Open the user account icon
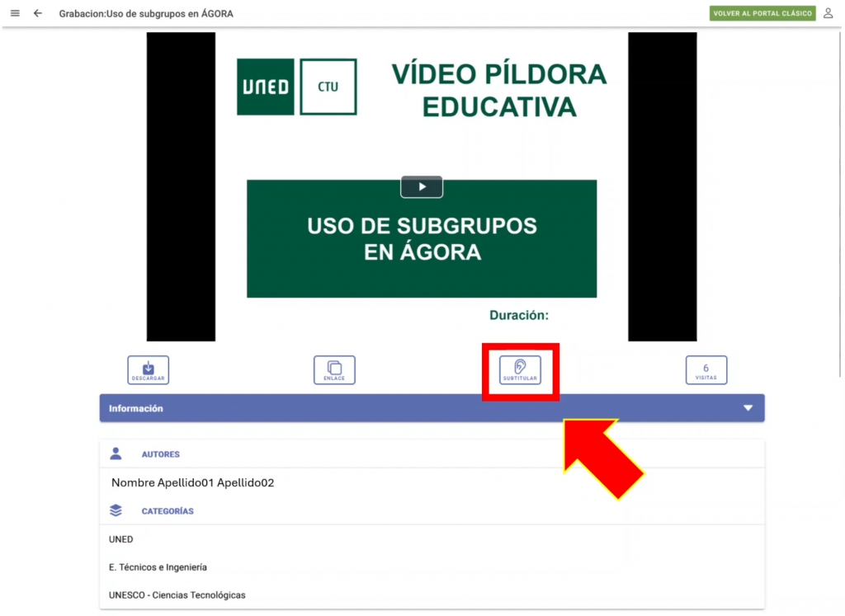The image size is (845, 616). [x=828, y=13]
